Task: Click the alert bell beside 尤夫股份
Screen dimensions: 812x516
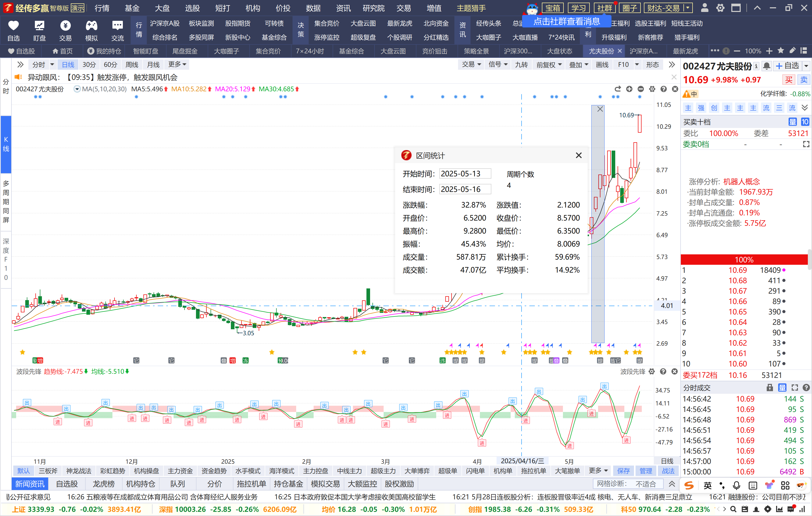Action: pos(766,66)
